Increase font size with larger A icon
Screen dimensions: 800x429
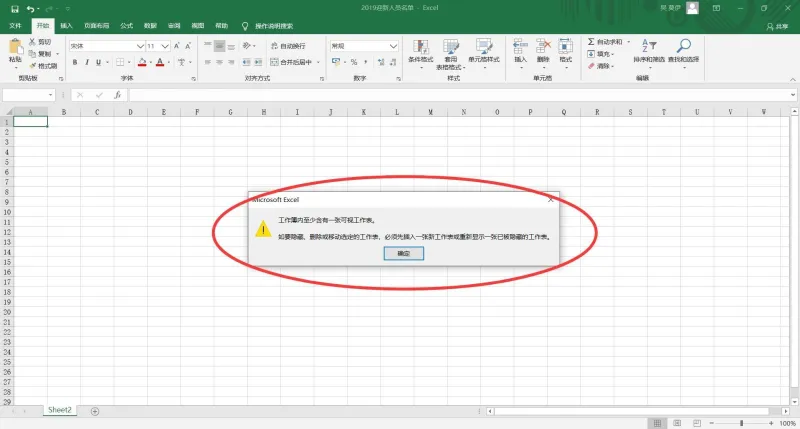pos(177,46)
